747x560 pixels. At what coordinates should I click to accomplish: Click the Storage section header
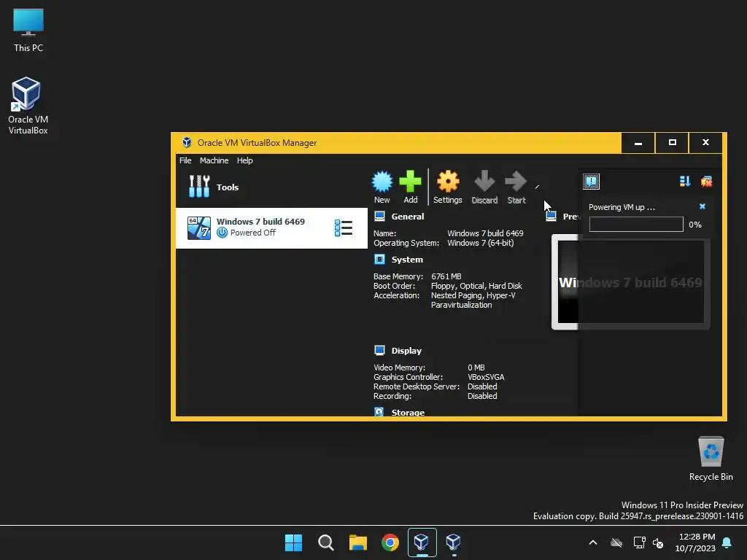408,413
